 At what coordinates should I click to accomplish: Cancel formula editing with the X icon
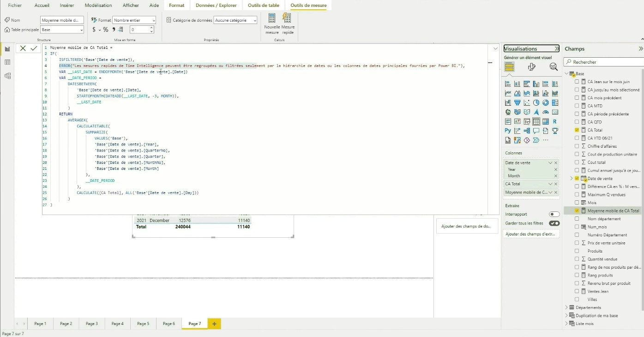coord(23,48)
